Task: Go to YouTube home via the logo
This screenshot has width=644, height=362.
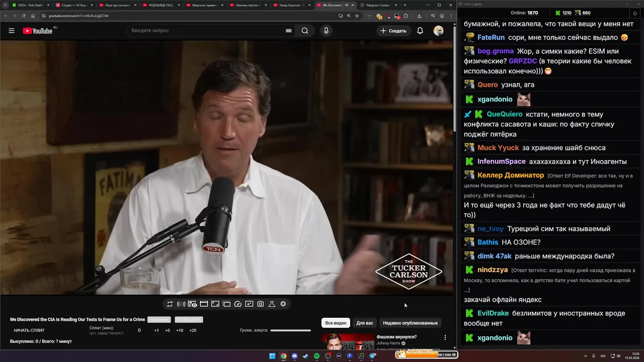Action: pos(38,31)
